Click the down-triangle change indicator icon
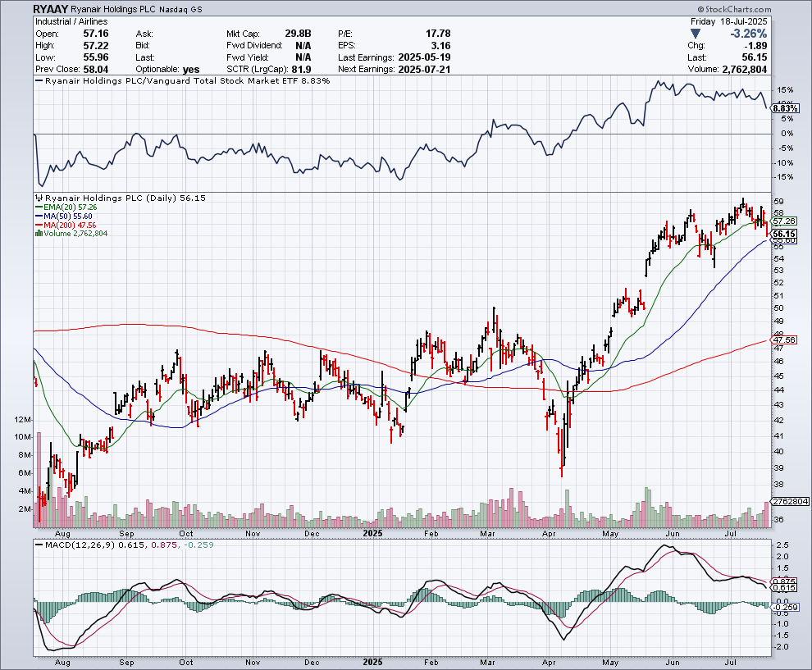This screenshot has width=812, height=670. tap(696, 34)
